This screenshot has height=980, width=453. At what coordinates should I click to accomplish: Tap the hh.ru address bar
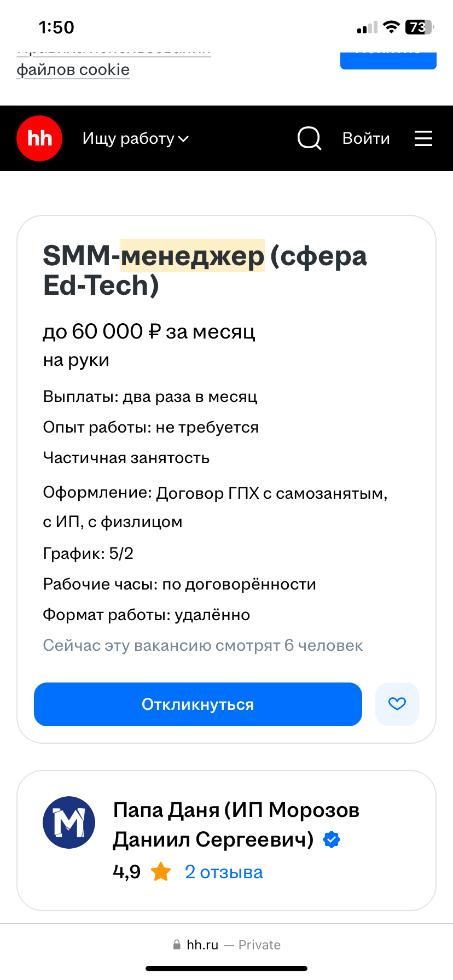pos(226,944)
